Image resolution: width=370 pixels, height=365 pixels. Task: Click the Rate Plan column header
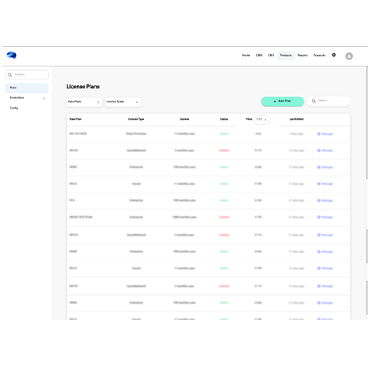(x=76, y=119)
